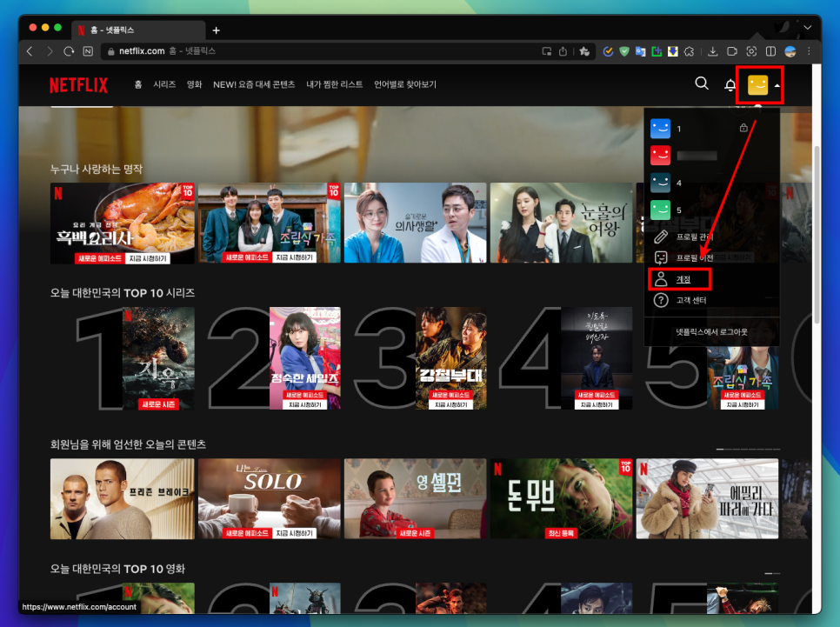Open the notifications bell
The image size is (840, 627).
[x=730, y=84]
